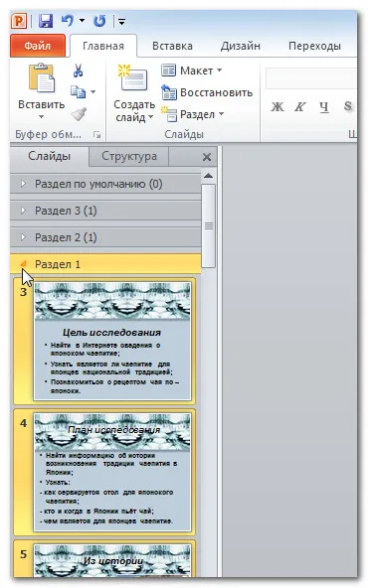This screenshot has width=368, height=588.
Task: Open the Переходы ribbon tab
Action: click(314, 46)
